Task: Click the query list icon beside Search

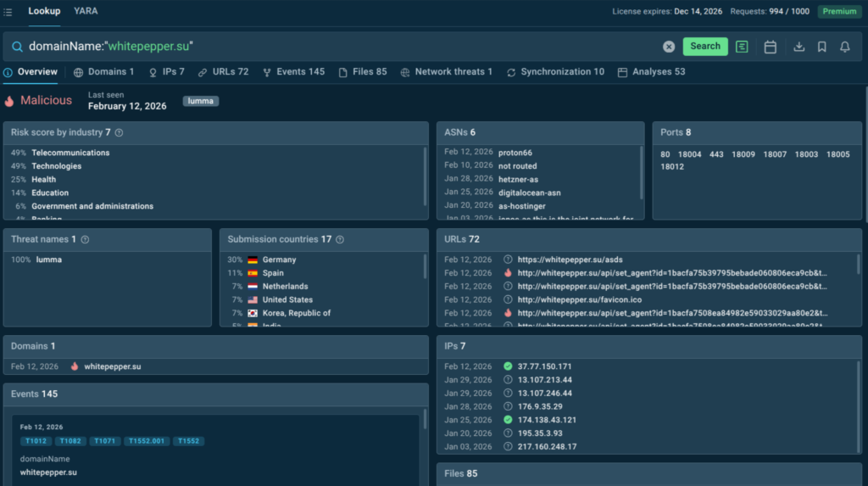Action: click(x=742, y=47)
